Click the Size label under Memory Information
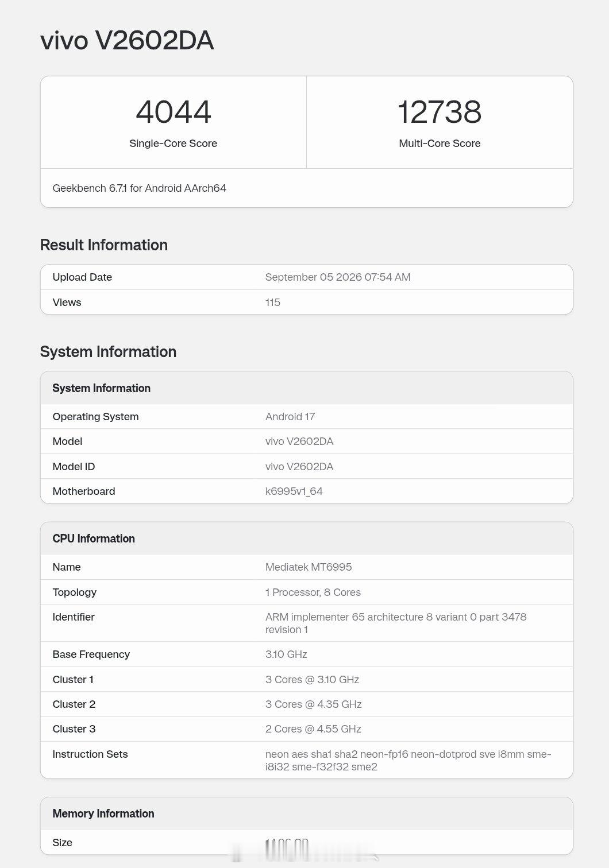The image size is (609, 868). pyautogui.click(x=63, y=843)
